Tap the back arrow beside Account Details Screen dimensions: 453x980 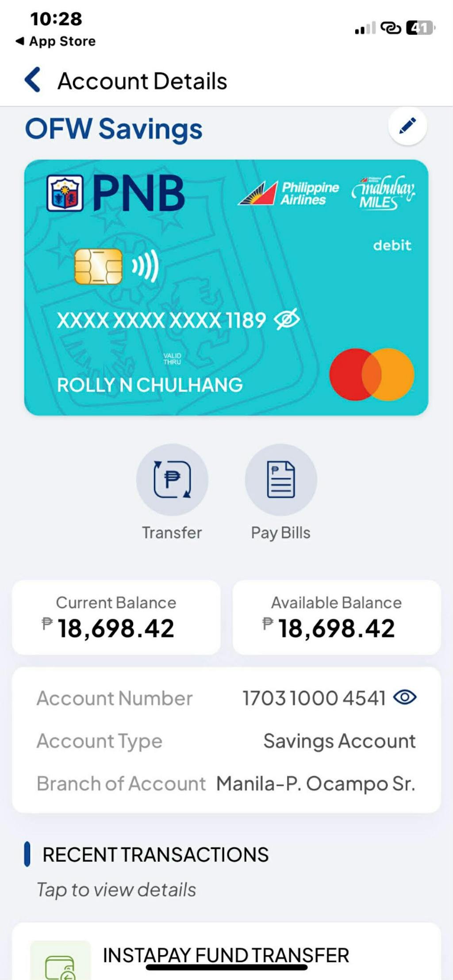click(x=33, y=80)
